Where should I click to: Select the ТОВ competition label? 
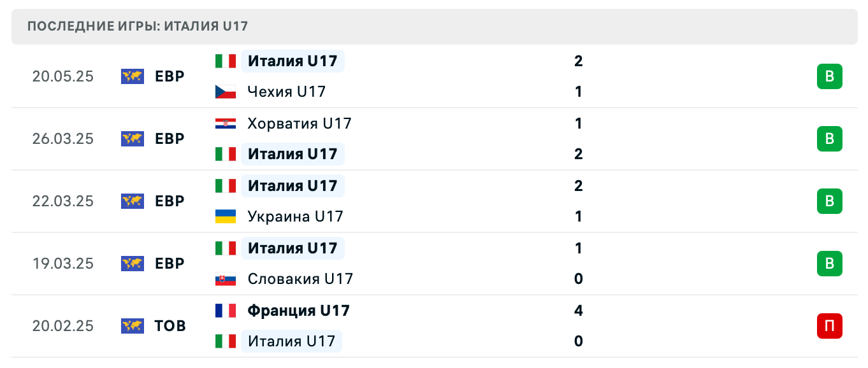pos(170,326)
